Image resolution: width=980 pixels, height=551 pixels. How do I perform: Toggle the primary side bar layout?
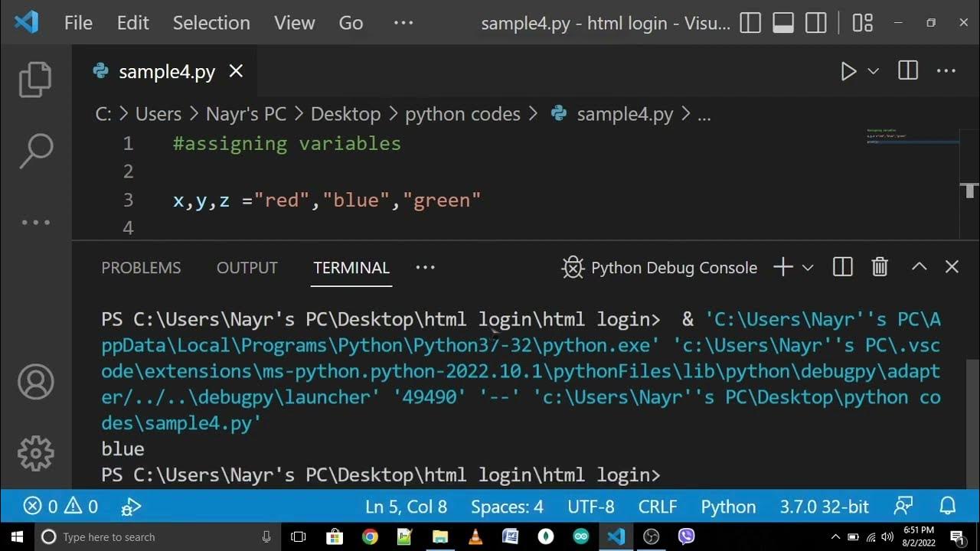pyautogui.click(x=750, y=23)
